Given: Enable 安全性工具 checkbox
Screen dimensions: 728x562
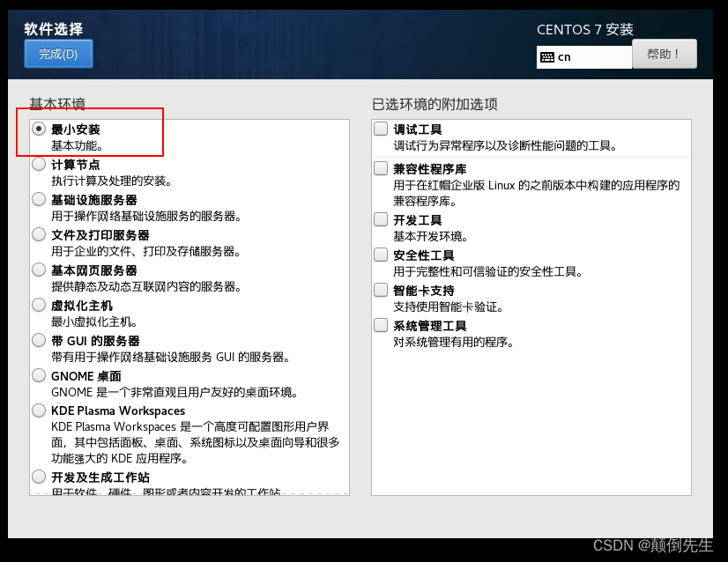Looking at the screenshot, I should click(x=381, y=255).
